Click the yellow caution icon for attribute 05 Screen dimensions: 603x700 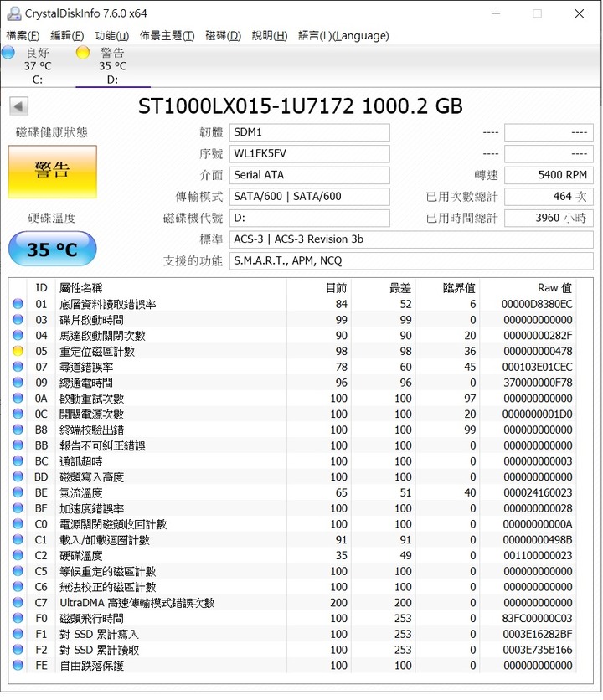click(x=18, y=351)
